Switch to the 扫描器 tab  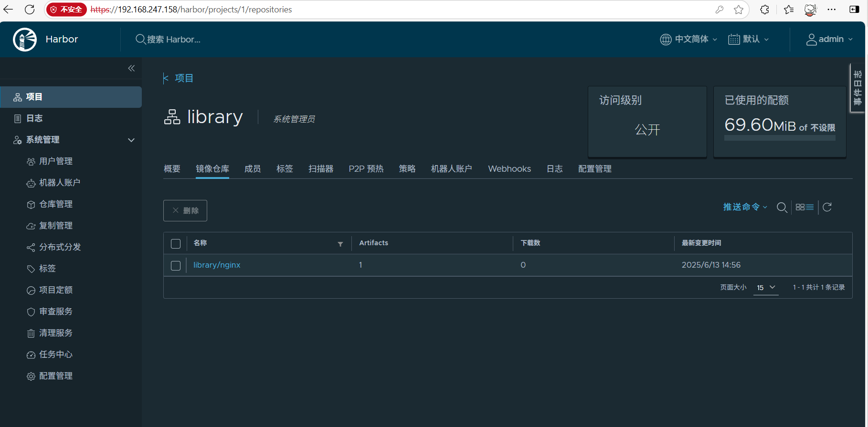click(x=321, y=169)
